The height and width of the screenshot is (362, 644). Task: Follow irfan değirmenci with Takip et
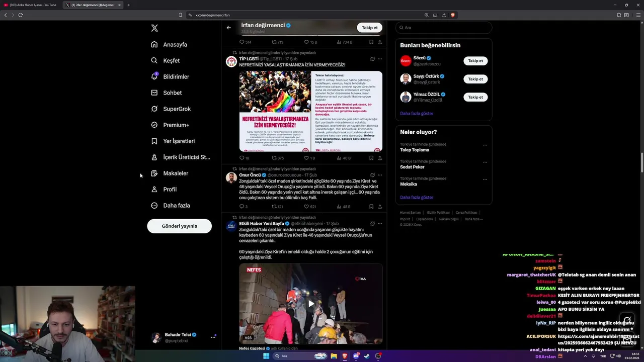click(x=369, y=28)
